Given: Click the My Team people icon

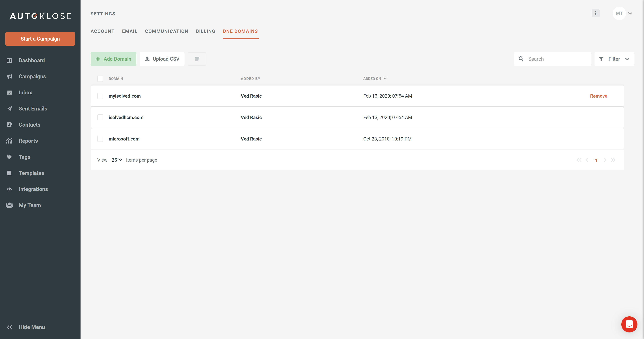Looking at the screenshot, I should (x=10, y=205).
